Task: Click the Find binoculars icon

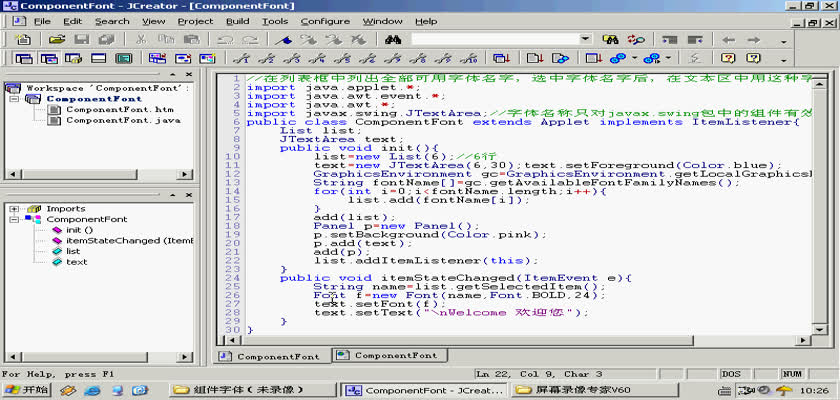Action: (x=393, y=40)
